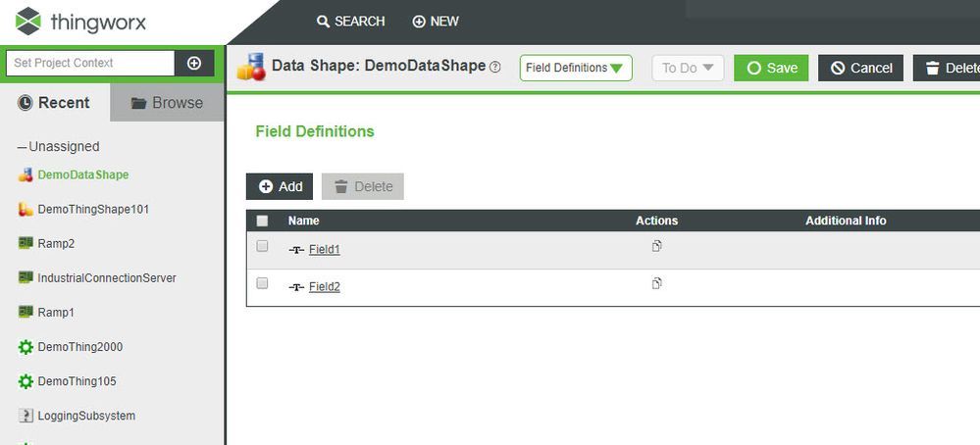
Task: Click the Name column header
Action: pyautogui.click(x=304, y=221)
